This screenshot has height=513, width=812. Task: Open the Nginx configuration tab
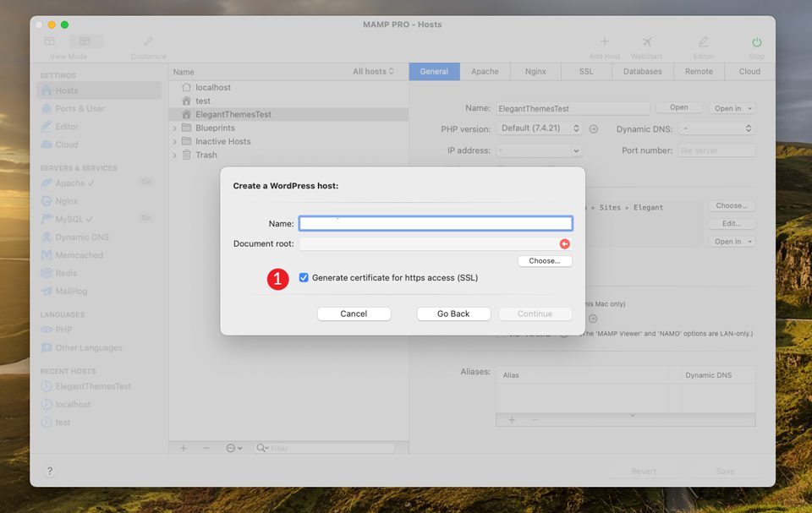point(535,72)
